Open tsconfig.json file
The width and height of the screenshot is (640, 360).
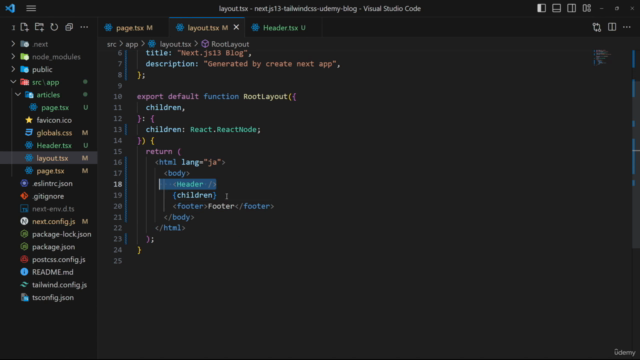[x=53, y=297]
